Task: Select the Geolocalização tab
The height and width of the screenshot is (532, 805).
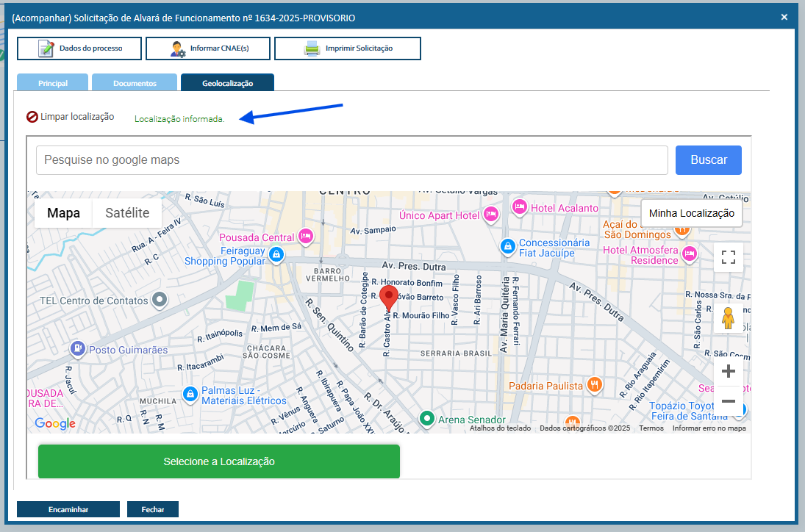Action: click(227, 82)
